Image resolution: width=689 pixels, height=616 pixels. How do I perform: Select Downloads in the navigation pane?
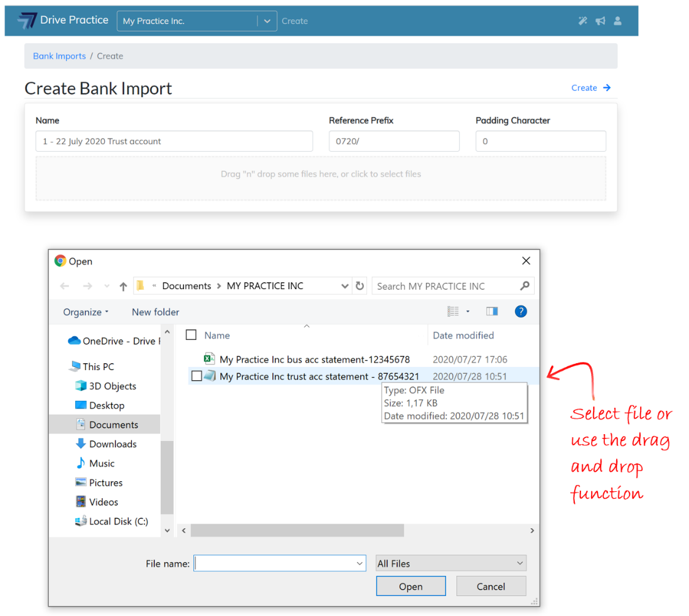click(112, 444)
